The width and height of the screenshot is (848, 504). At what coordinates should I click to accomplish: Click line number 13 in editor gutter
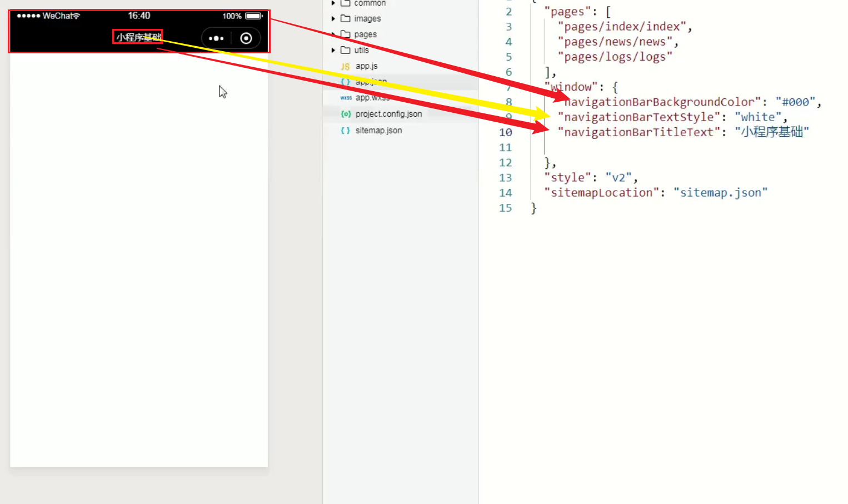click(x=505, y=177)
